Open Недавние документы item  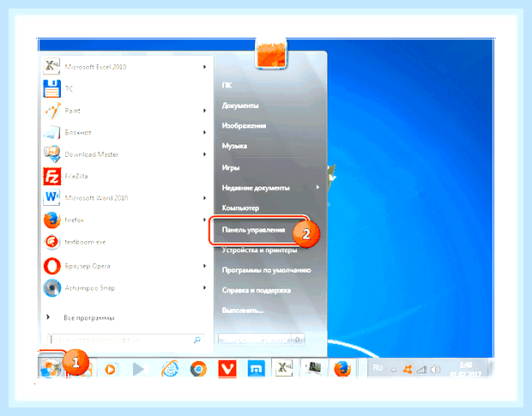(256, 188)
